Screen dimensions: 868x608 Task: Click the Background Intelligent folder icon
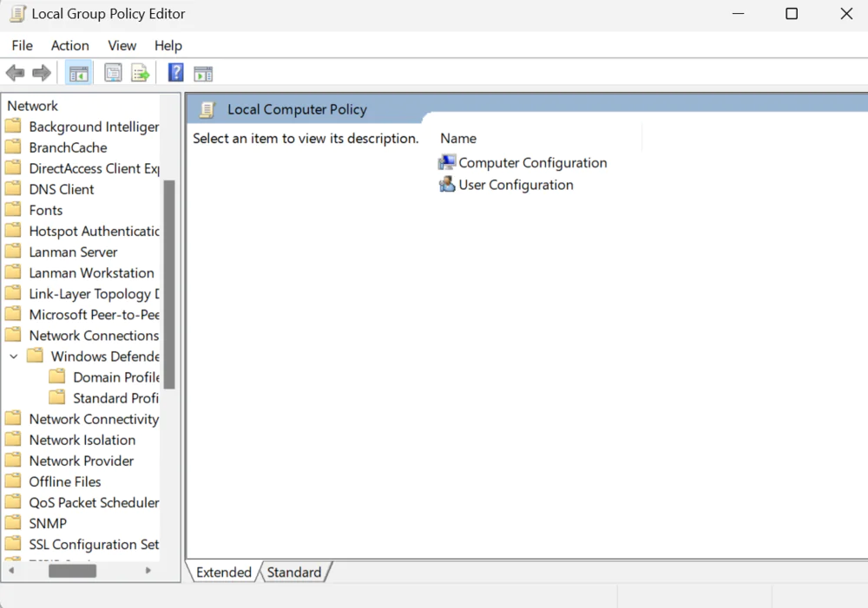click(x=13, y=126)
